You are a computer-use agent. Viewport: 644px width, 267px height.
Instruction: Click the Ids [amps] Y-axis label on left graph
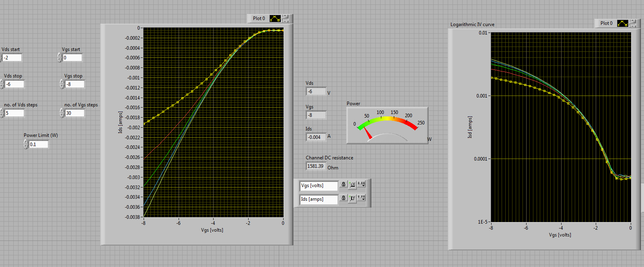click(120, 122)
